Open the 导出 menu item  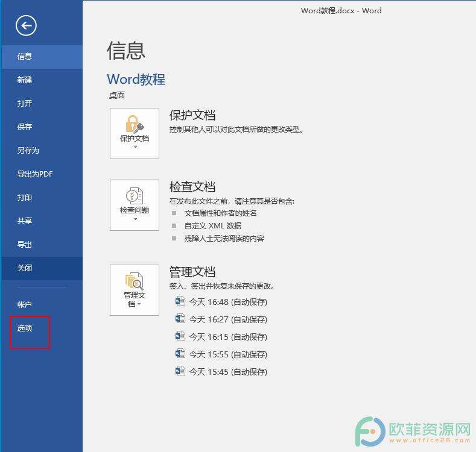click(x=42, y=245)
